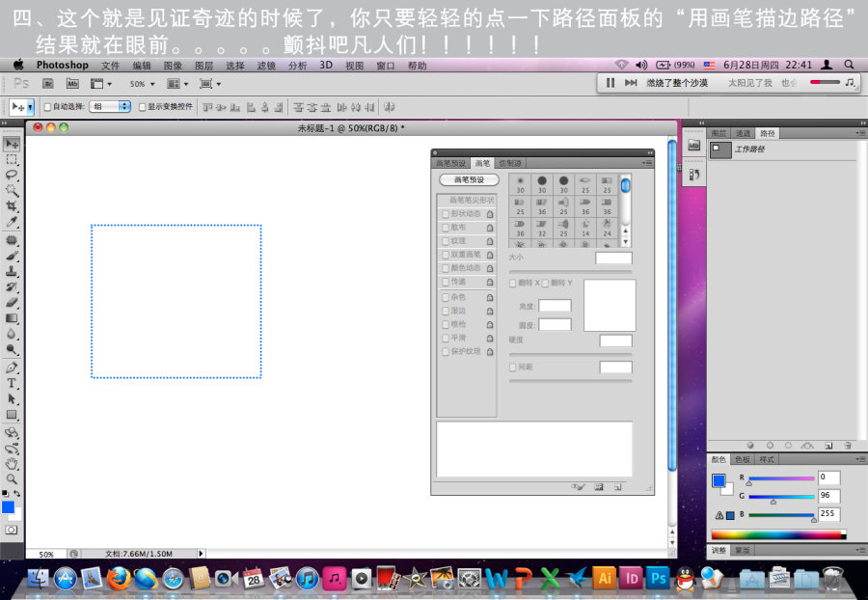This screenshot has width=868, height=600.
Task: Open Photoshop from the Dock
Action: point(658,579)
